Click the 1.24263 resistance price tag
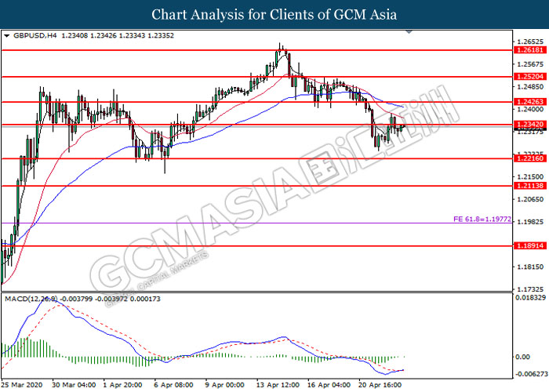 tap(530, 102)
